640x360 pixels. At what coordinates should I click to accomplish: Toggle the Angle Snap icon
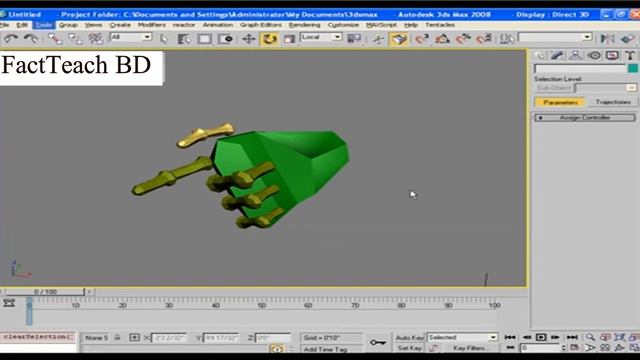tap(442, 39)
